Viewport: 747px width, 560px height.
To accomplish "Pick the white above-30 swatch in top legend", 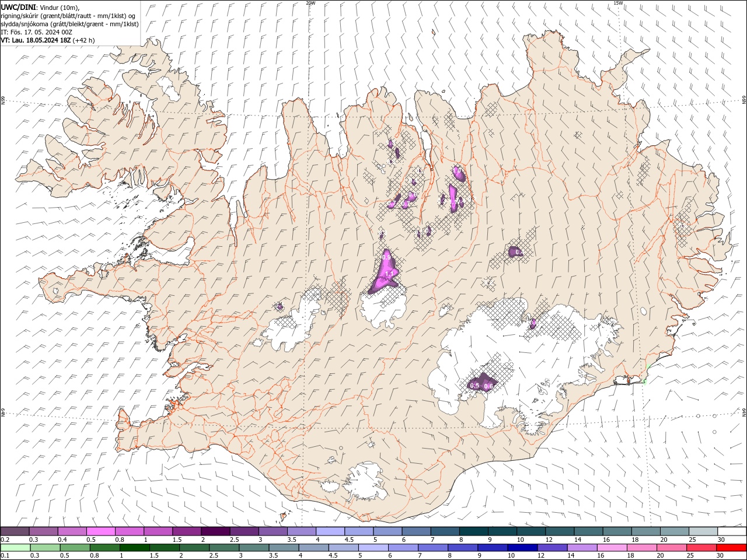I will 732,531.
